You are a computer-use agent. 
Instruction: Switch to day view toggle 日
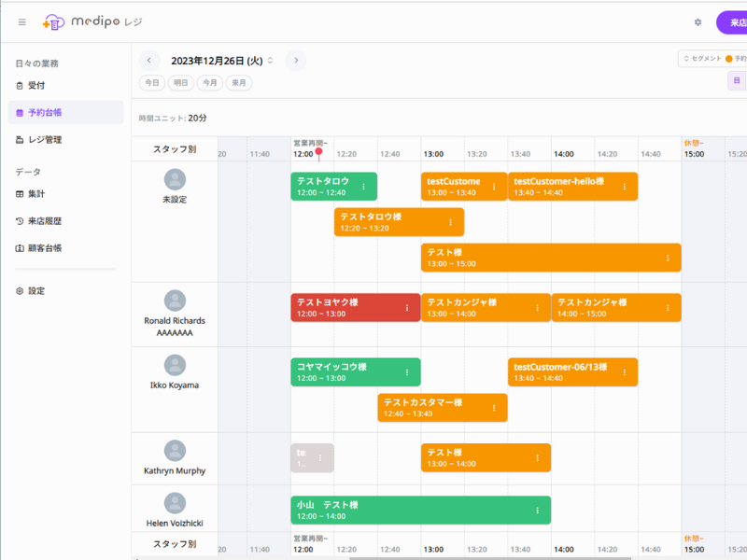(x=736, y=82)
